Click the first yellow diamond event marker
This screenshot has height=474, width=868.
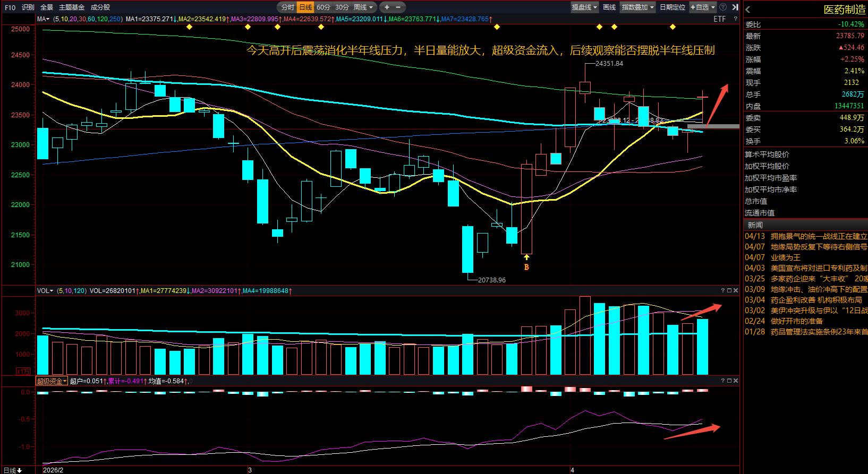coord(190,27)
